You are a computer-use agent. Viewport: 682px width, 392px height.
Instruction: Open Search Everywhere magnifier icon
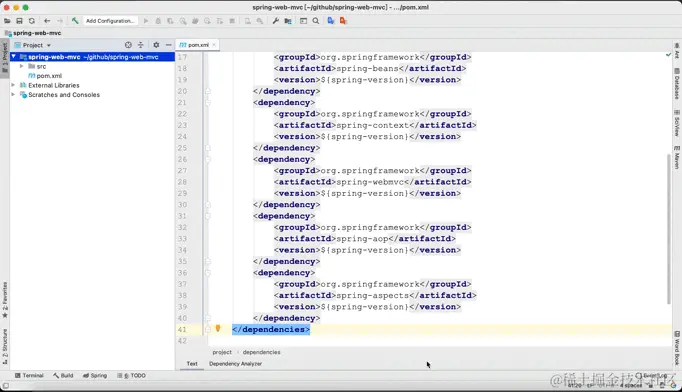(x=316, y=21)
